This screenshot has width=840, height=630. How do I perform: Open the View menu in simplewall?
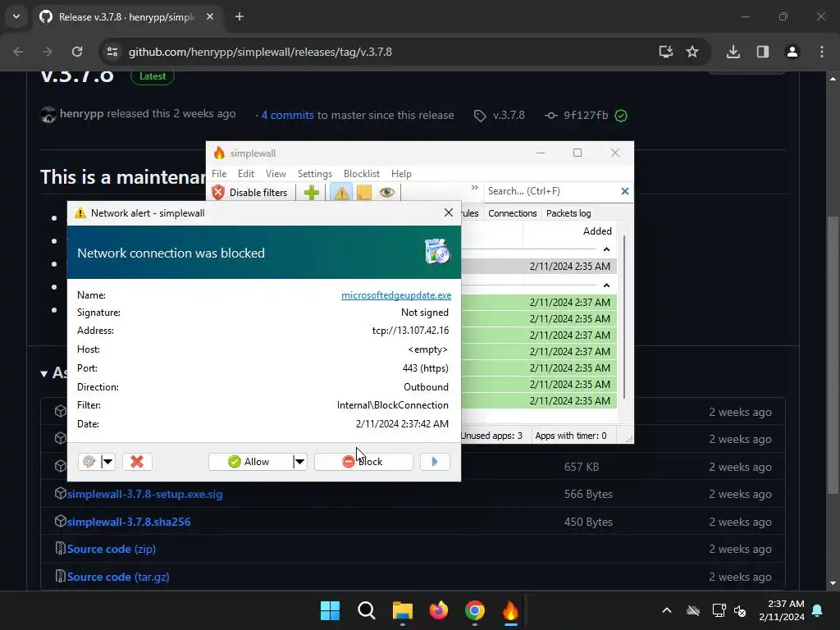(276, 174)
